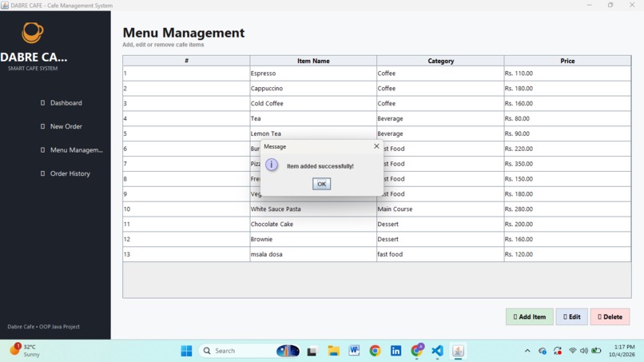The image size is (644, 362).
Task: Click row number 12 cell
Action: click(x=186, y=239)
